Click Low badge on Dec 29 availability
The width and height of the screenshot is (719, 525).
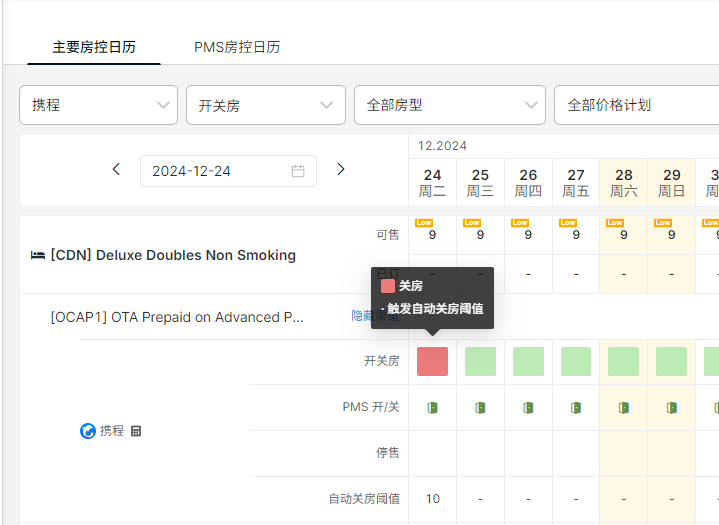pos(663,223)
